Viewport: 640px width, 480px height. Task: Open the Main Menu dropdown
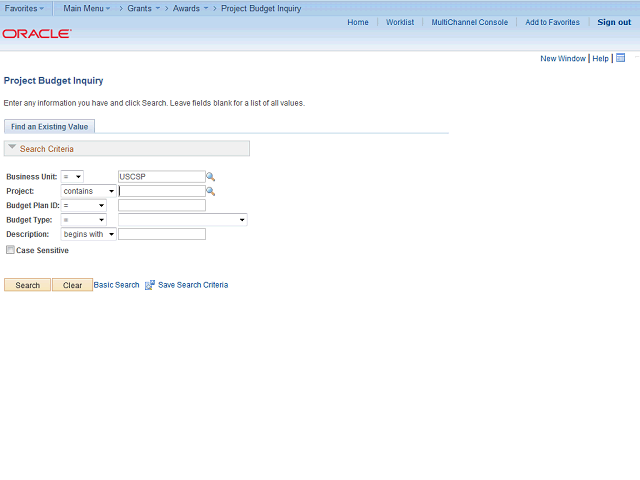pyautogui.click(x=87, y=8)
